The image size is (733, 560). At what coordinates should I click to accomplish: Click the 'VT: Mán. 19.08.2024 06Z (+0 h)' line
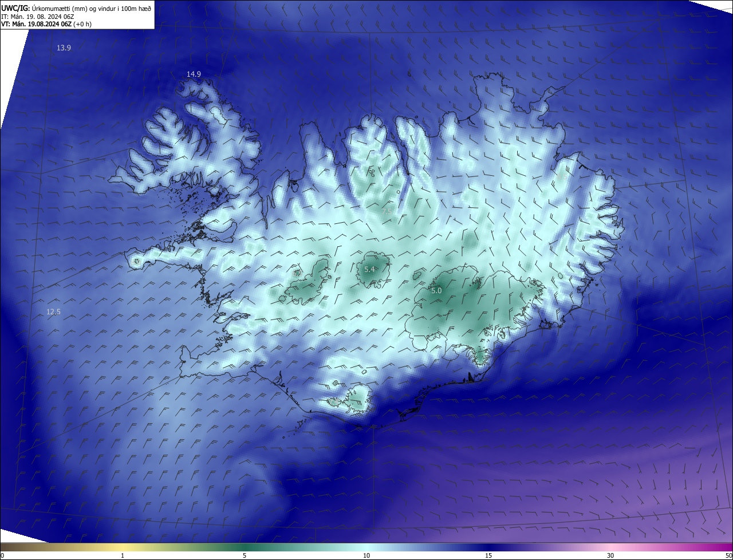tap(46, 24)
